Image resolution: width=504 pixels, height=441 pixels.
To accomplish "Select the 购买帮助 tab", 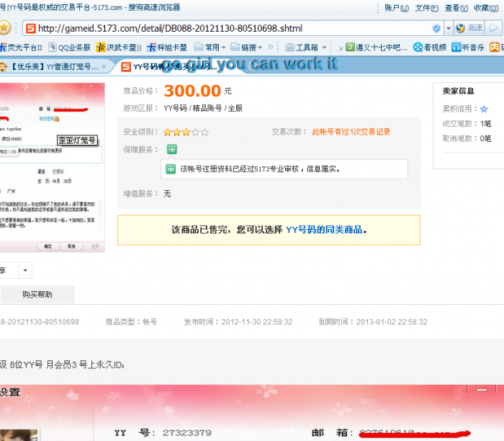I will click(37, 294).
